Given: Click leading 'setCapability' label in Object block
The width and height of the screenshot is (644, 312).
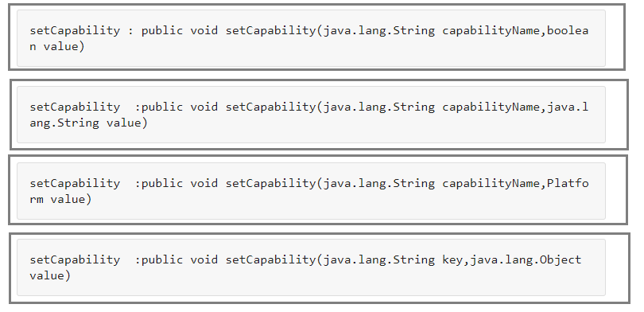Looking at the screenshot, I should [x=75, y=260].
